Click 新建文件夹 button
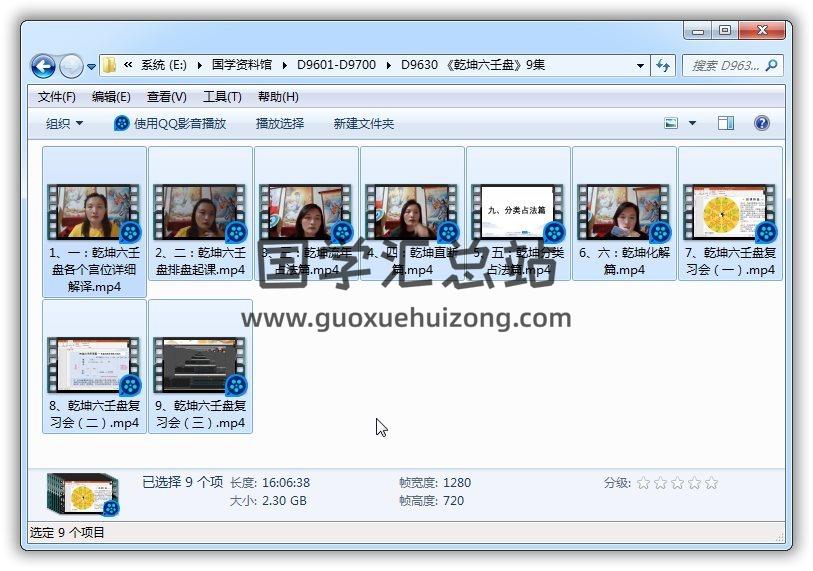 tap(363, 123)
